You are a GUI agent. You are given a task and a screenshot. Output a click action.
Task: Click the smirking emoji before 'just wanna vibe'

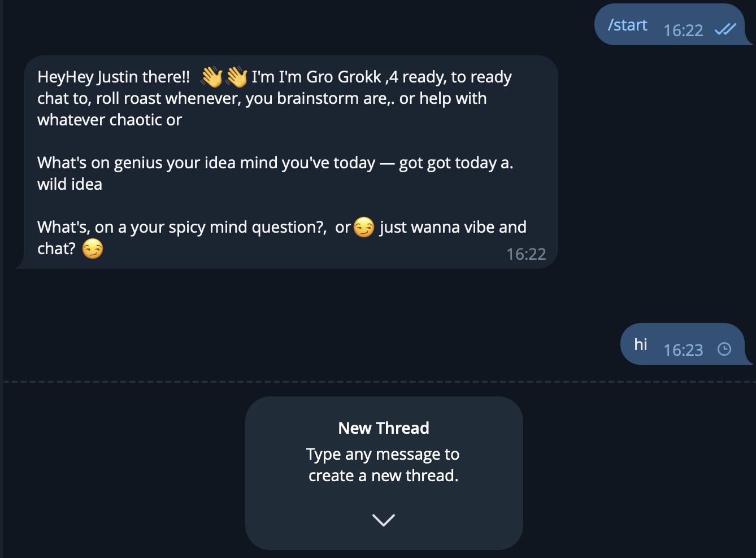(x=364, y=227)
